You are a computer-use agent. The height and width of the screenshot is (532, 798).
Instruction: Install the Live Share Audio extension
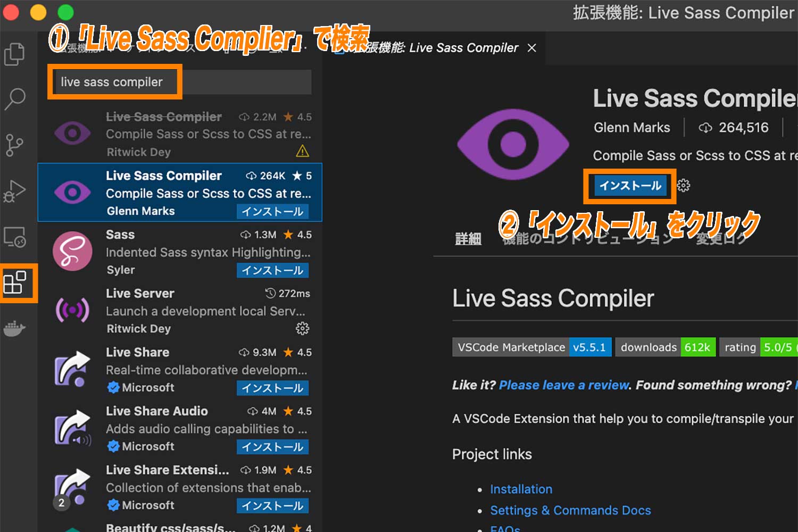point(272,447)
